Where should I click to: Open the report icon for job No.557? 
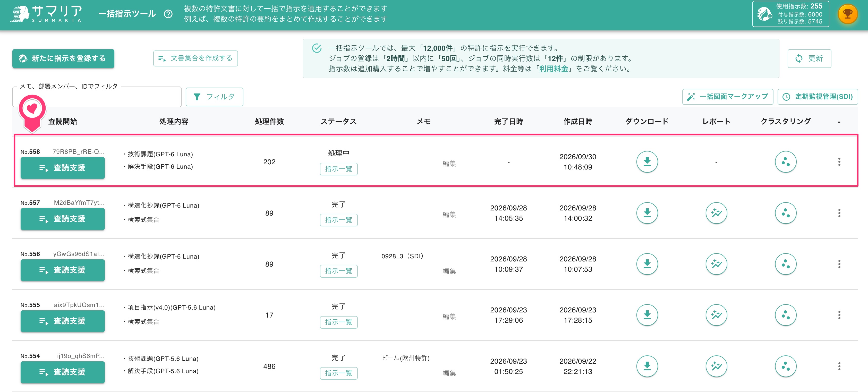pos(716,213)
